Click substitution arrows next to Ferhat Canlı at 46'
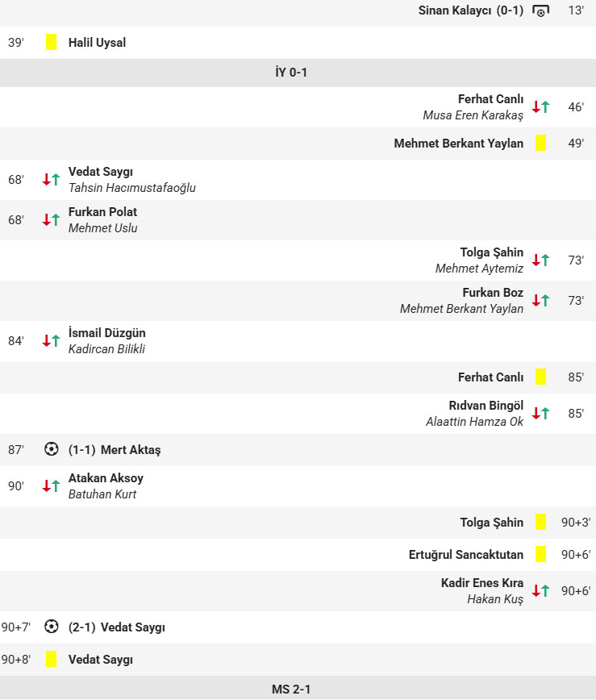 540,106
